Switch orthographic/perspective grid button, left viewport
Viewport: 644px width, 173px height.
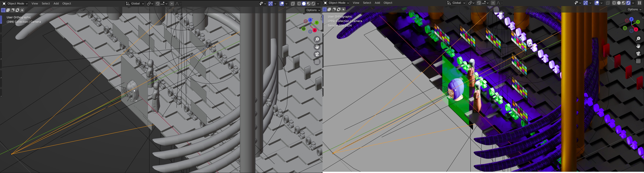tap(317, 62)
